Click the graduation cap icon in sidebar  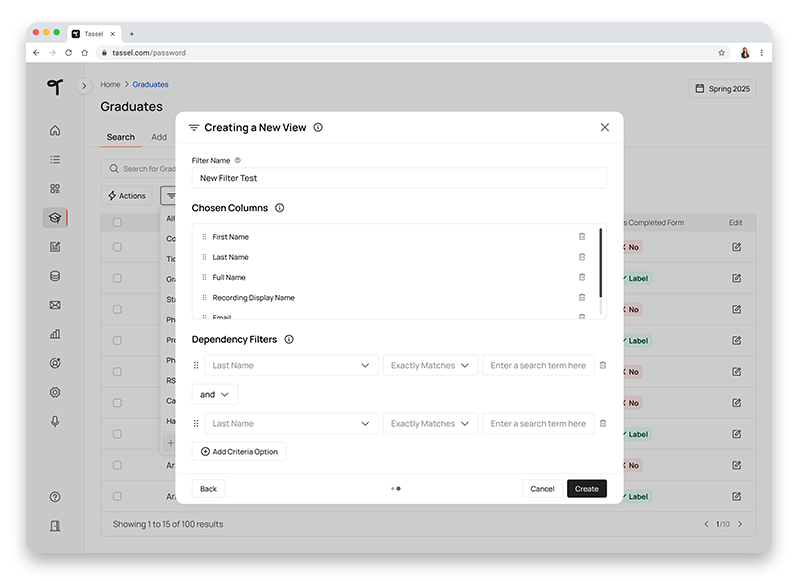point(55,218)
